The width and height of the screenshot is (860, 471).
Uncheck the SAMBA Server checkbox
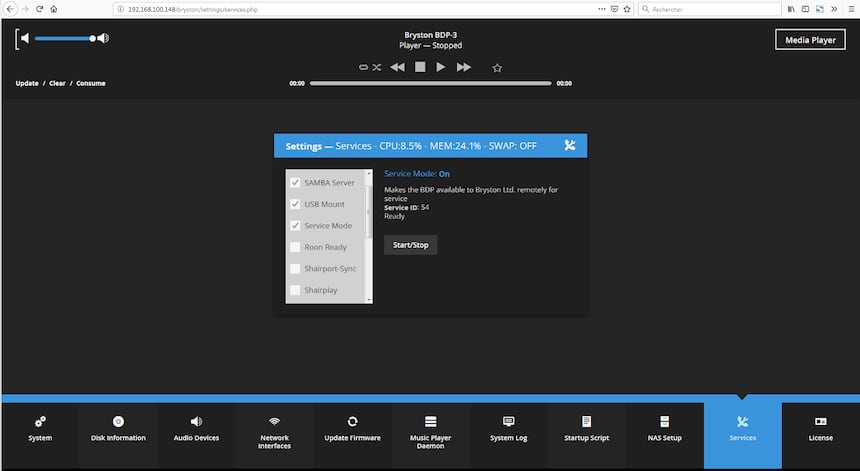click(x=295, y=183)
